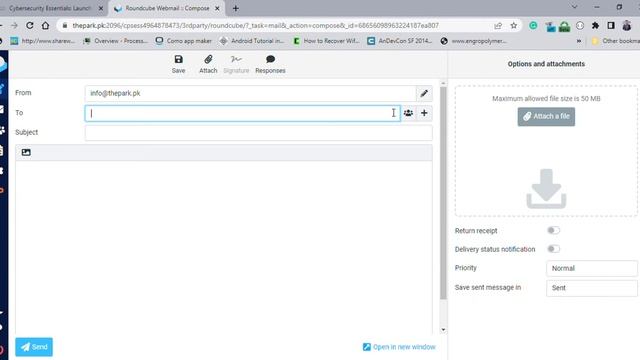The width and height of the screenshot is (640, 360).
Task: Save the draft with the Save icon
Action: tap(178, 64)
